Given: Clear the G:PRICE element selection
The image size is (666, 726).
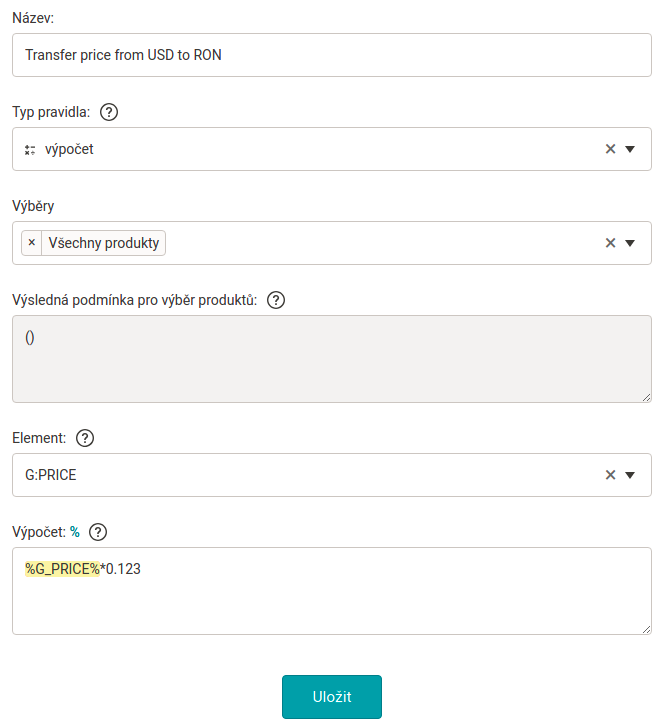Looking at the screenshot, I should tap(610, 475).
